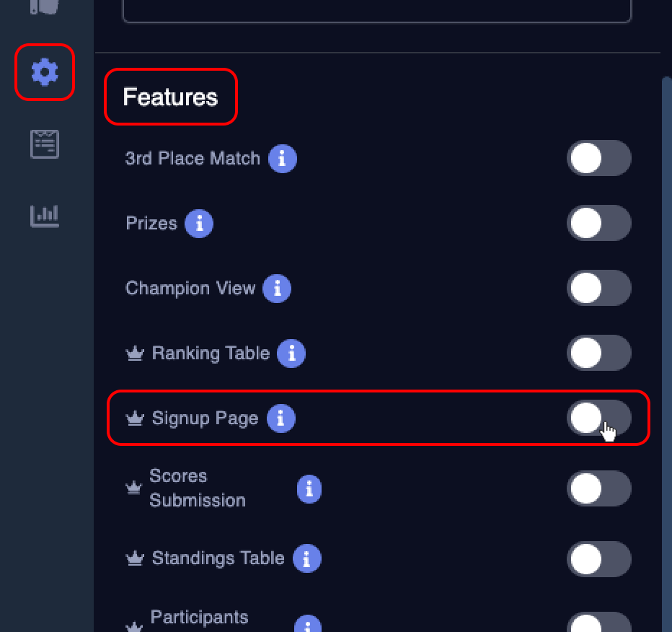Viewport: 672px width, 632px height.
Task: Switch on the Ranking Table
Action: click(599, 354)
